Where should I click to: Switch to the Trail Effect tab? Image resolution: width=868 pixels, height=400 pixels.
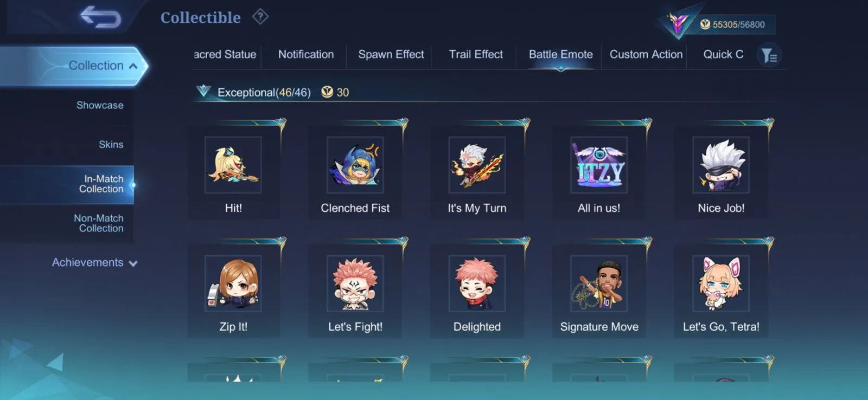(x=476, y=54)
